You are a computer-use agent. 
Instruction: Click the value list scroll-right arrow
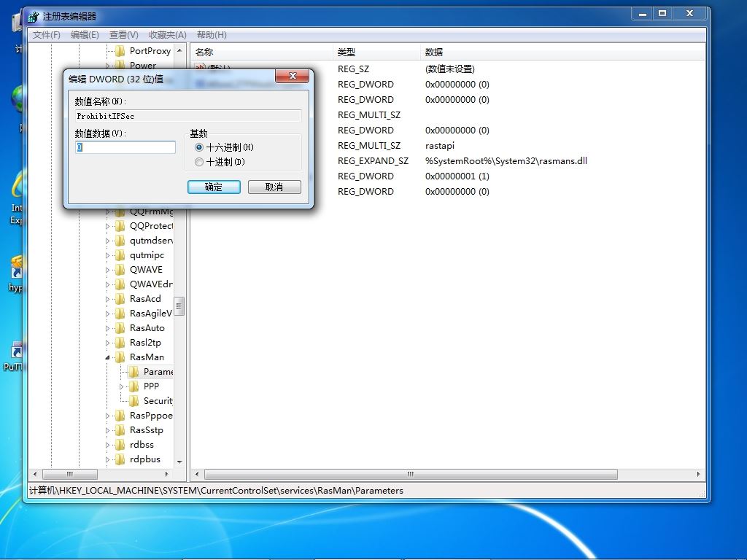click(698, 474)
